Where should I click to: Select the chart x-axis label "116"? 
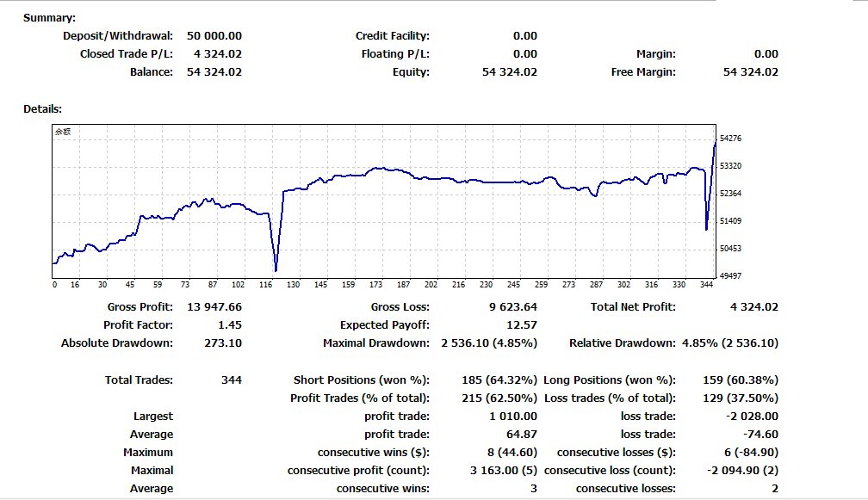tap(266, 285)
